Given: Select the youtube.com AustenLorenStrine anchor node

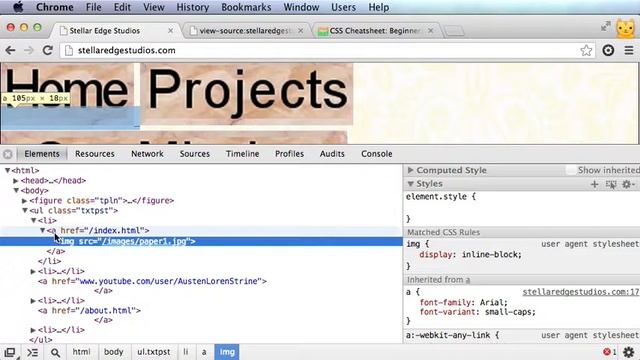Looking at the screenshot, I should [152, 281].
